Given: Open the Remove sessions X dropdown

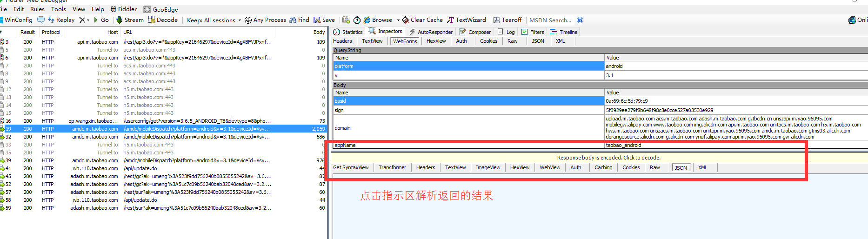Looking at the screenshot, I should [84, 20].
